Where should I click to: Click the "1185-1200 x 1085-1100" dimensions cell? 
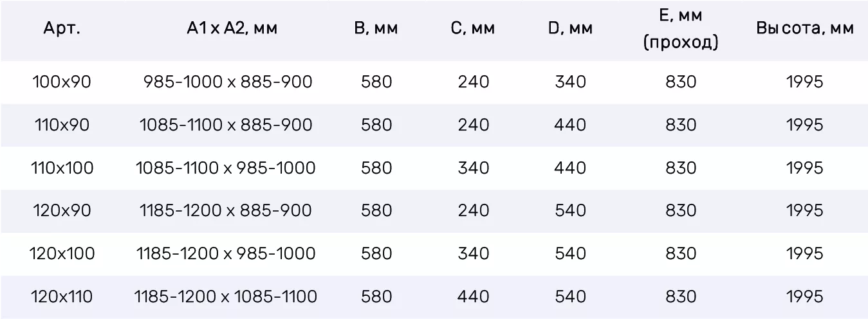pyautogui.click(x=226, y=296)
